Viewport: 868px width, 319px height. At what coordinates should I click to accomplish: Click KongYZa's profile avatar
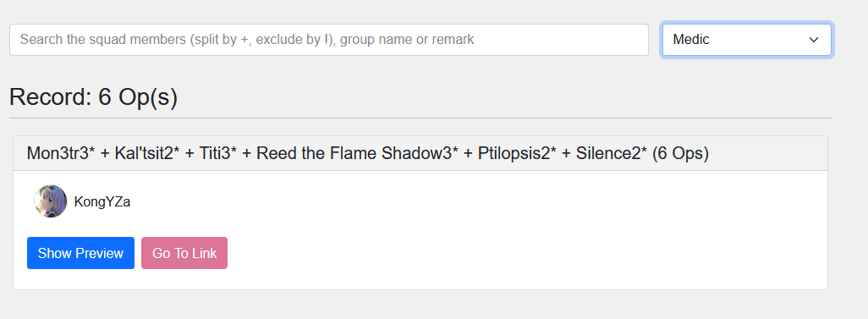[51, 201]
